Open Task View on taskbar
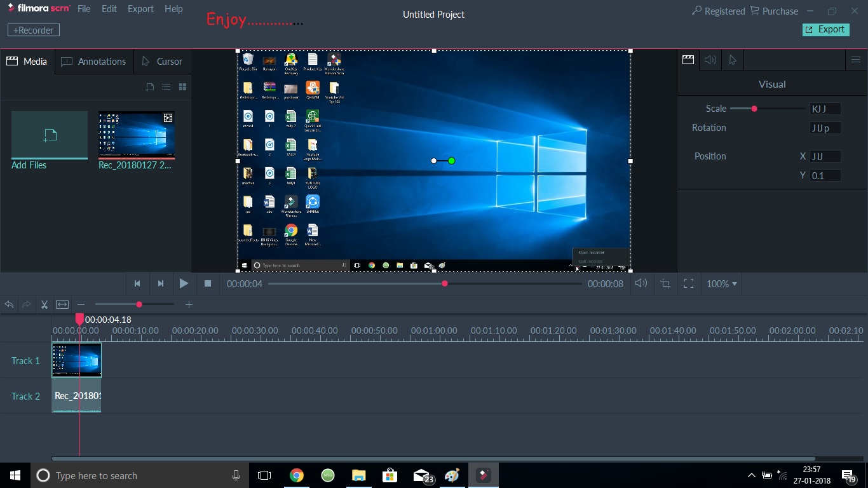 tap(264, 475)
